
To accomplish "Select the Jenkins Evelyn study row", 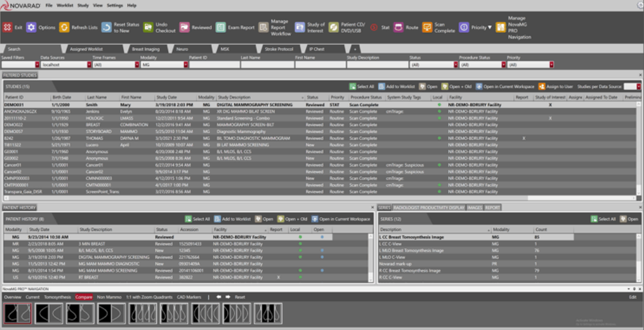I will 320,112.
